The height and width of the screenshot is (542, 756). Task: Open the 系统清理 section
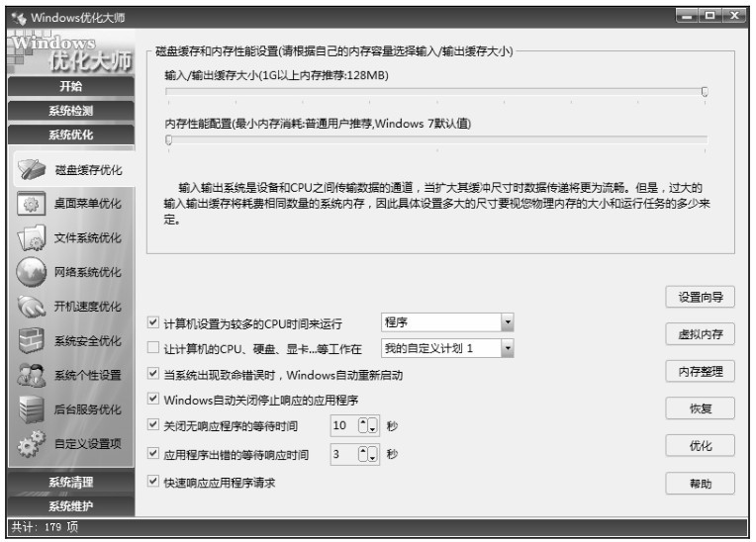pos(71,483)
